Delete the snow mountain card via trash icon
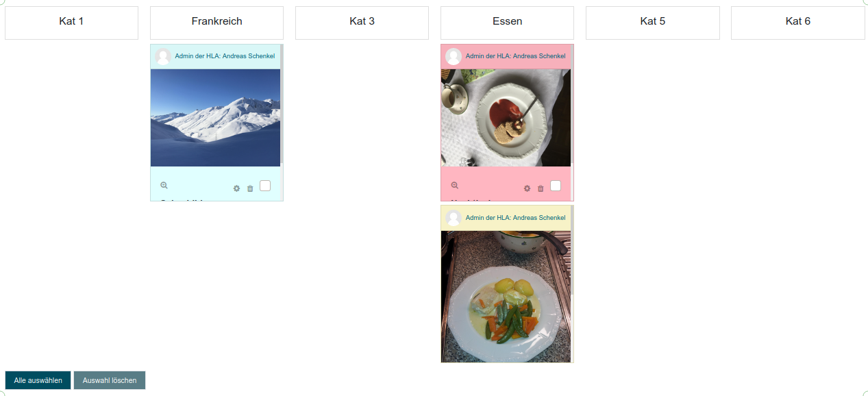The height and width of the screenshot is (396, 868). (x=250, y=188)
